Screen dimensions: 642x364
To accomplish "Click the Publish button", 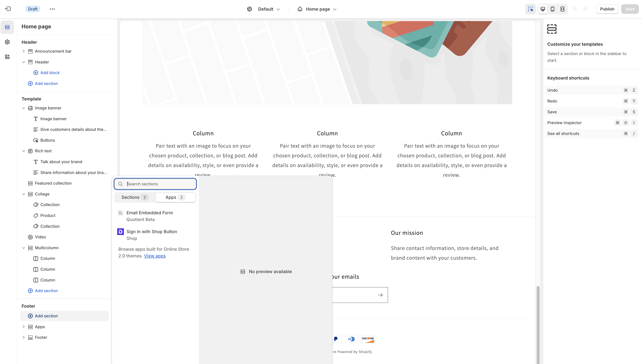I will coord(607,9).
